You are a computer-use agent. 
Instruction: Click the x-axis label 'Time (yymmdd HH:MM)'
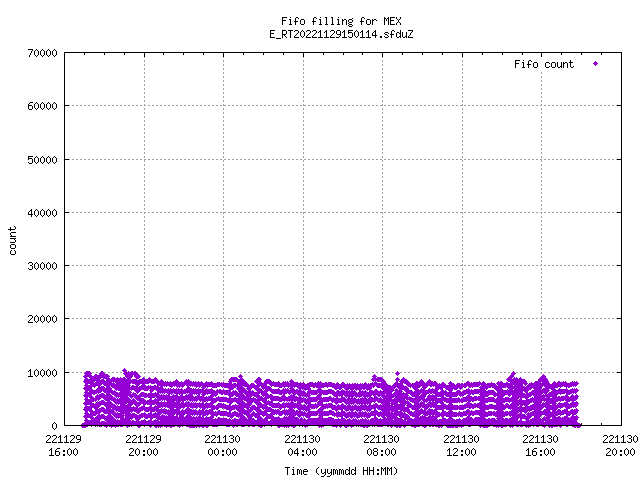pyautogui.click(x=341, y=471)
